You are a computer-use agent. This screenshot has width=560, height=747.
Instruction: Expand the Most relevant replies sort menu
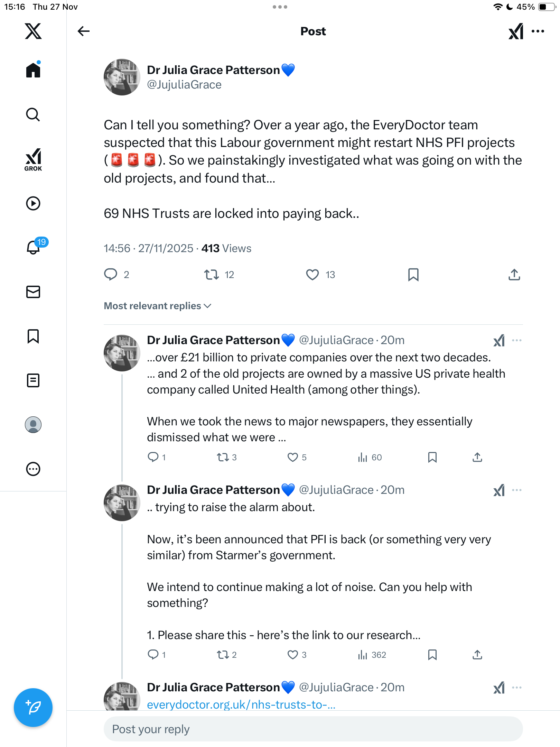pos(158,306)
